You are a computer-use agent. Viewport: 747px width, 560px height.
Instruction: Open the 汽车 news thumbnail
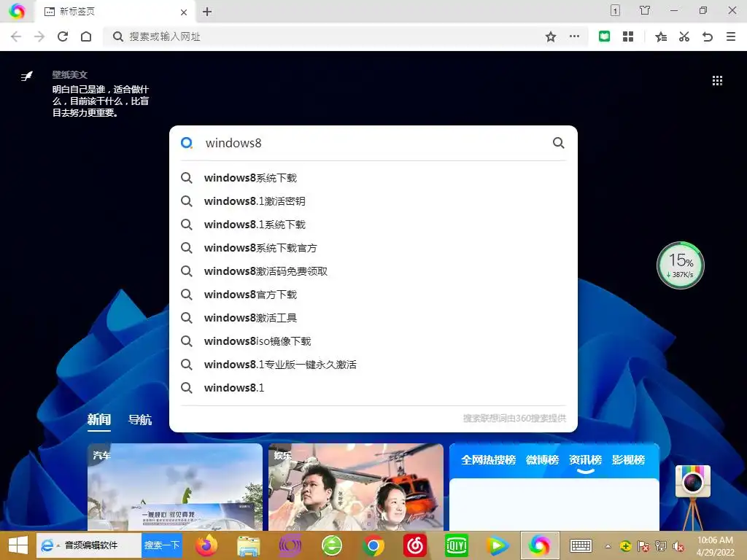click(x=175, y=486)
